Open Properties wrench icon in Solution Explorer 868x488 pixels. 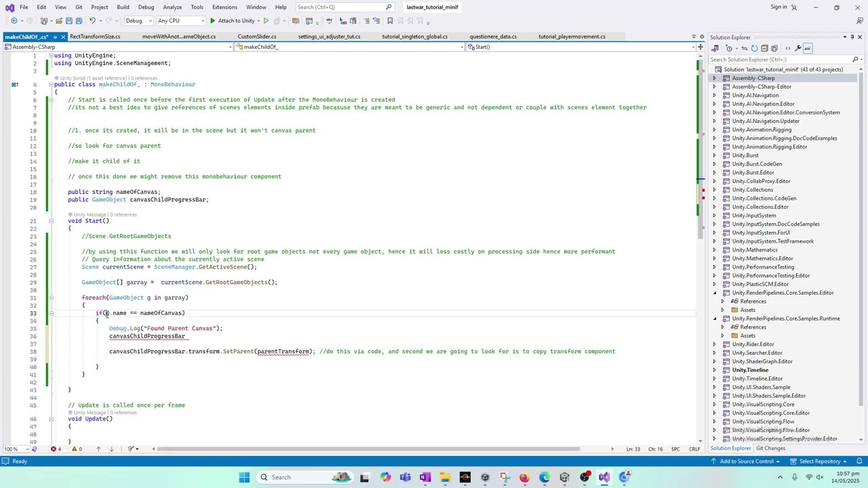[x=797, y=48]
